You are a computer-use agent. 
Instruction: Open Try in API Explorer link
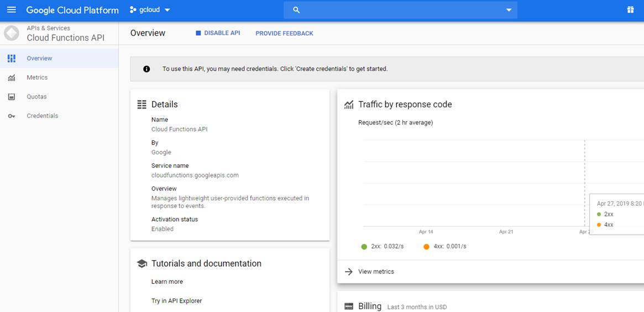point(176,301)
